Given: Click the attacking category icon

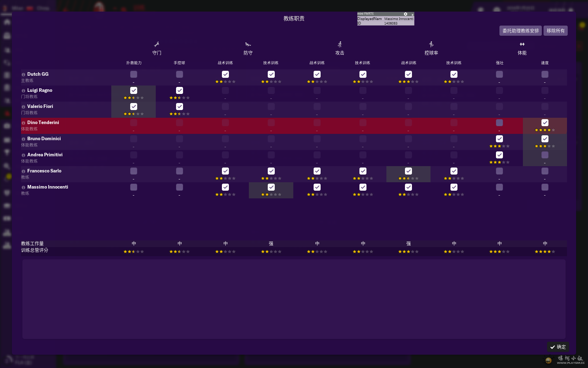Looking at the screenshot, I should [x=339, y=44].
